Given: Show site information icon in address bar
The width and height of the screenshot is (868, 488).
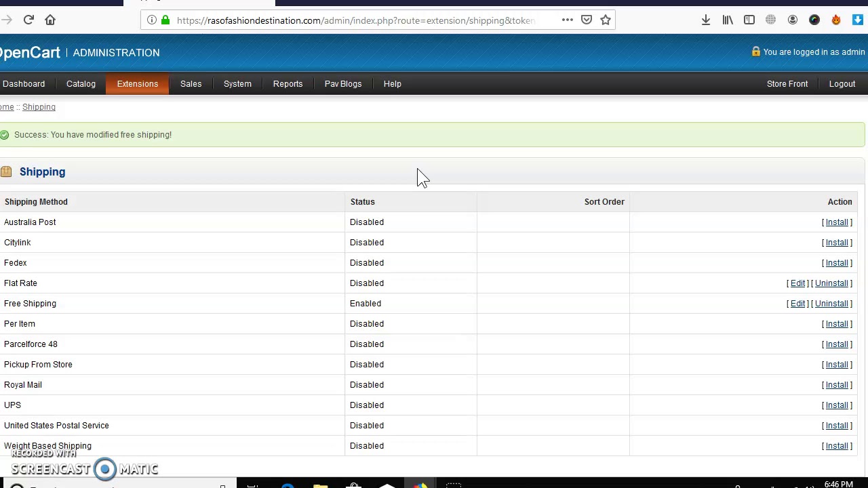Looking at the screenshot, I should [152, 20].
